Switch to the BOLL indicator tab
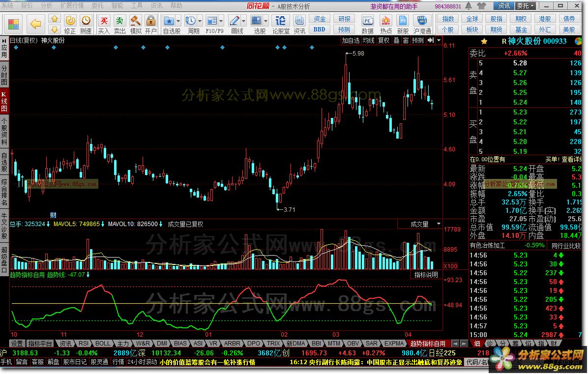Image resolution: width=588 pixels, height=374 pixels. click(102, 343)
